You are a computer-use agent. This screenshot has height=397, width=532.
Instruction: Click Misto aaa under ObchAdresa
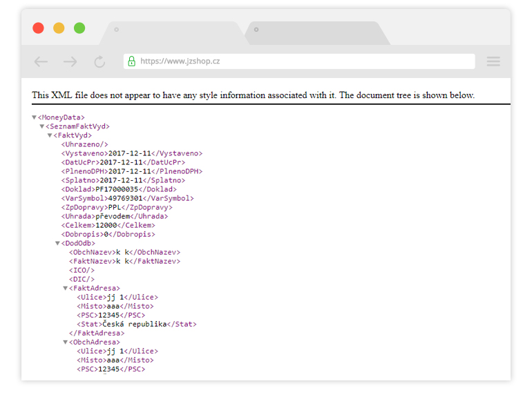pos(115,360)
